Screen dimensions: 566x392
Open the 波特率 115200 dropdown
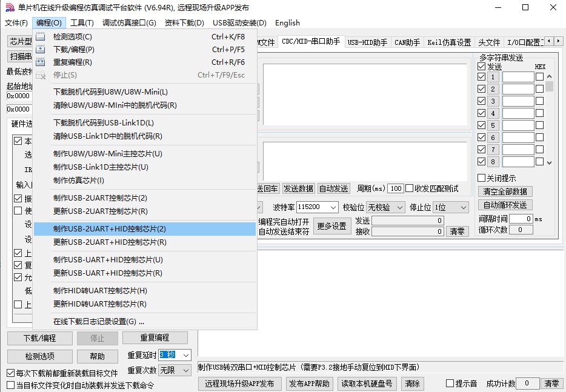333,207
